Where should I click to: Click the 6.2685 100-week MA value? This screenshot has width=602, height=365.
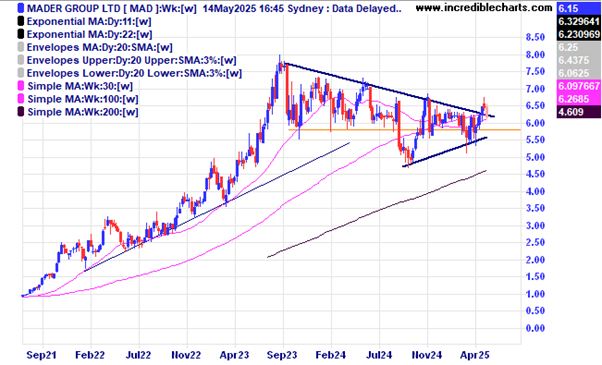[579, 99]
